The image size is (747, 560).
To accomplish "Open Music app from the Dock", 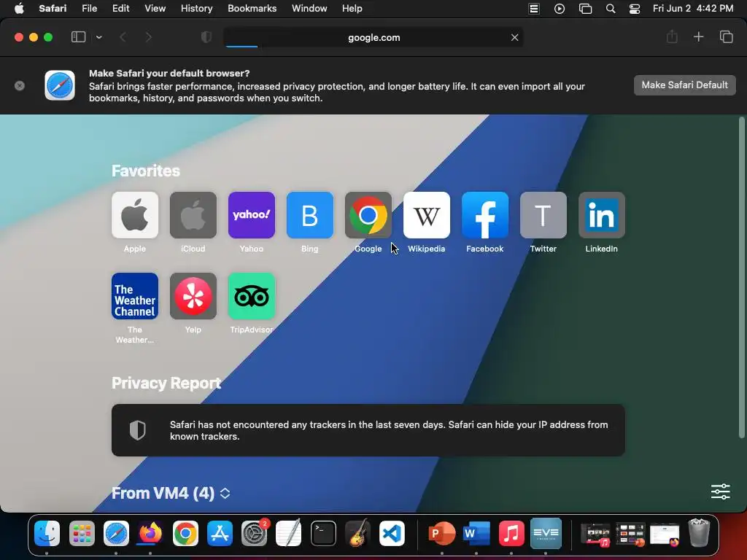I will [511, 533].
